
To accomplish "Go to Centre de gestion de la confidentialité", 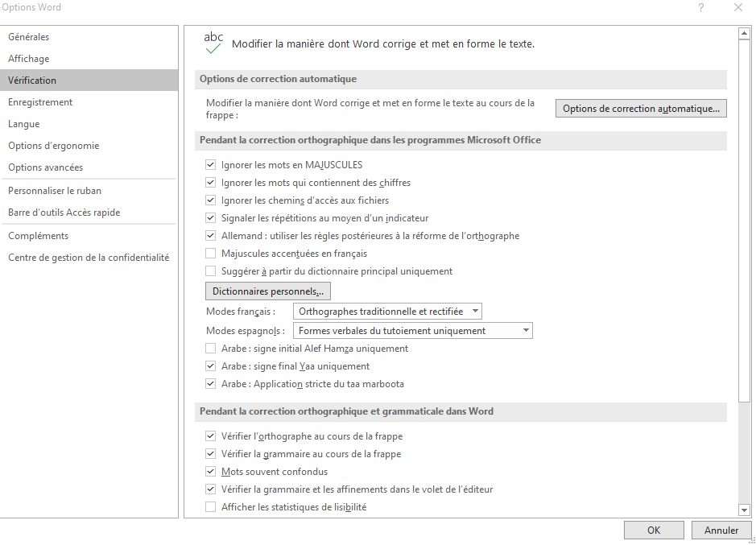I will pyautogui.click(x=89, y=258).
